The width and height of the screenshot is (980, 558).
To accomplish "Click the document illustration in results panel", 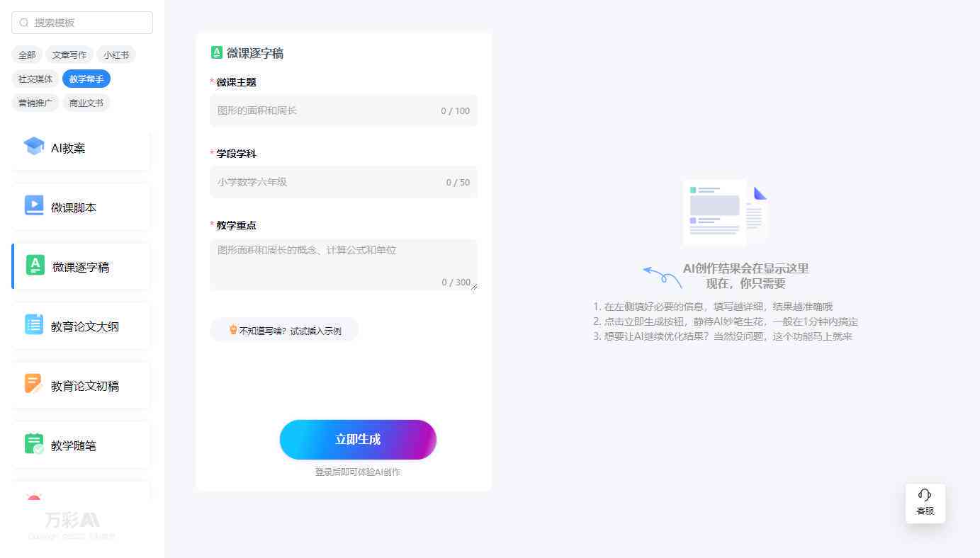I will [726, 212].
